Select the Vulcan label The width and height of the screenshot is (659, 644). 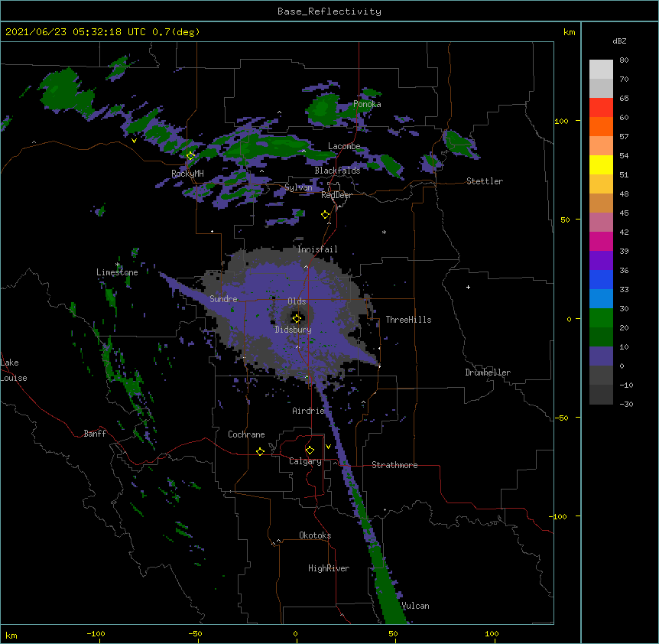click(415, 606)
